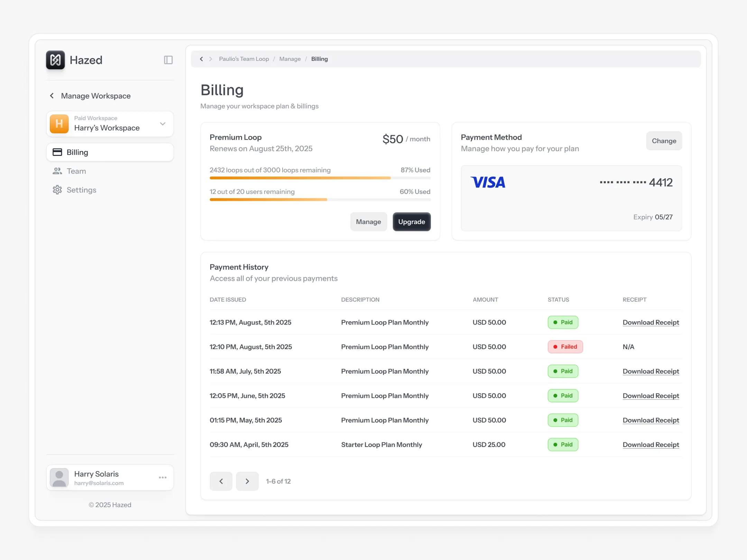Open Manage breadcrumb link
The height and width of the screenshot is (560, 747).
point(290,59)
